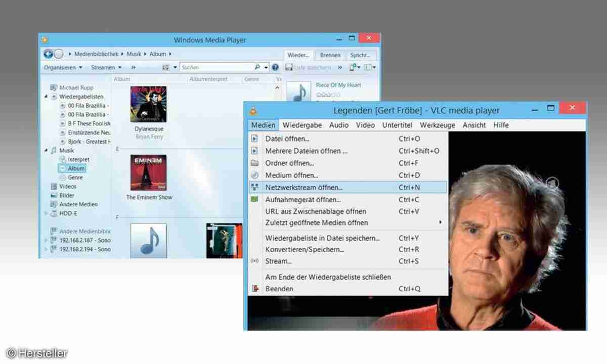Click the music note icon beside Musik
This screenshot has height=364, width=607.
pyautogui.click(x=54, y=150)
